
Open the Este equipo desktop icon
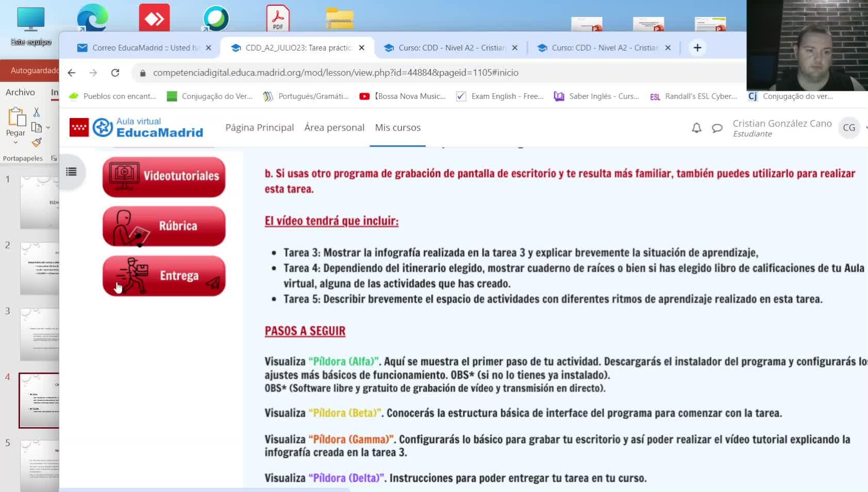31,26
